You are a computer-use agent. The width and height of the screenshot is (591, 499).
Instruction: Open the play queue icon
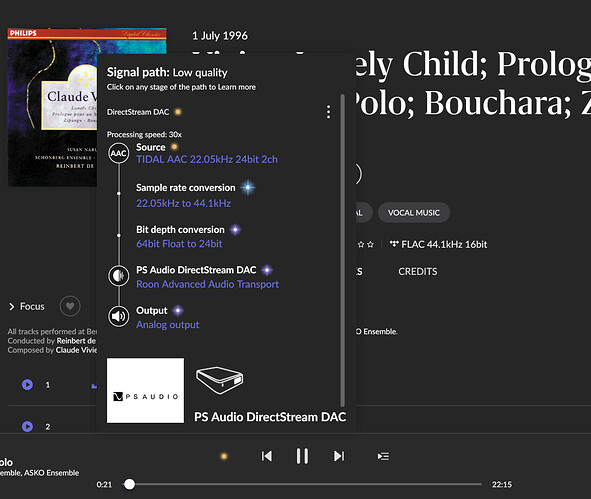click(x=383, y=456)
